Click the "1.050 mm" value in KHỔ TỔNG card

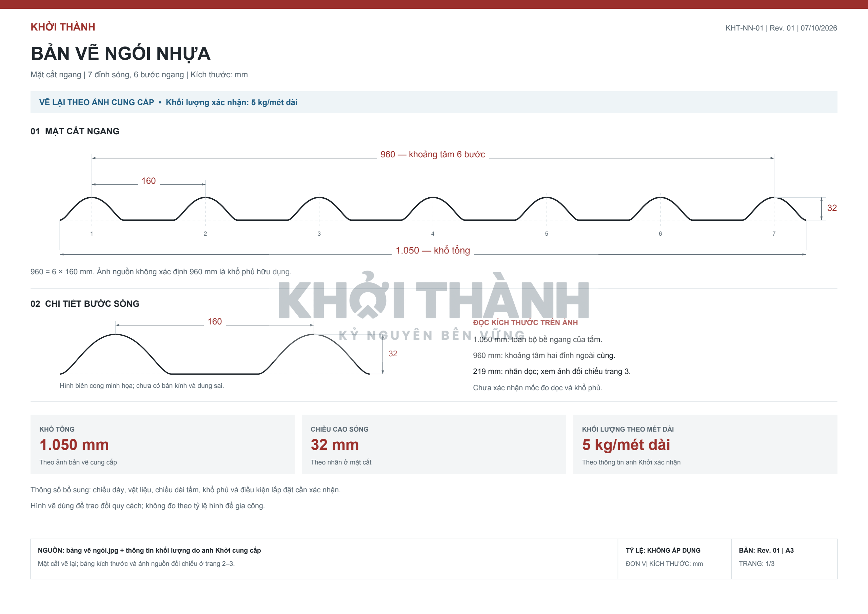point(74,444)
